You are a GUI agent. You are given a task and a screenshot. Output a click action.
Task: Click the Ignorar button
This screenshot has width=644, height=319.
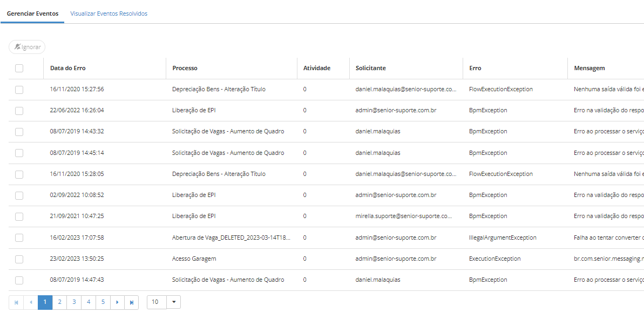(27, 47)
